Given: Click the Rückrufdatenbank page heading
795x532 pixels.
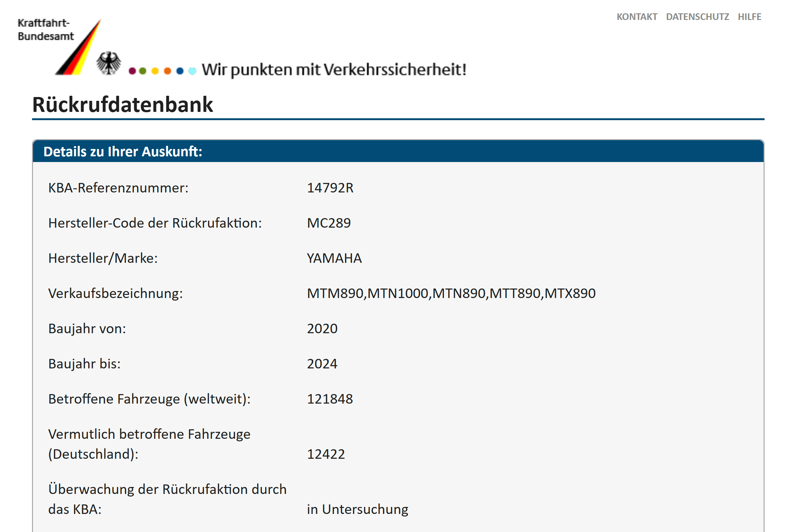Looking at the screenshot, I should click(122, 105).
